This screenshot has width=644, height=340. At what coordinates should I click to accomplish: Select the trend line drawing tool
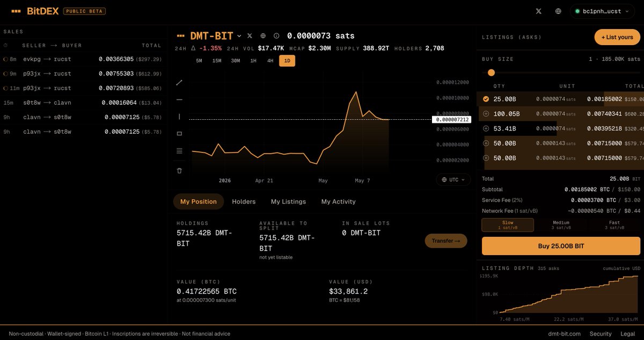coord(179,83)
